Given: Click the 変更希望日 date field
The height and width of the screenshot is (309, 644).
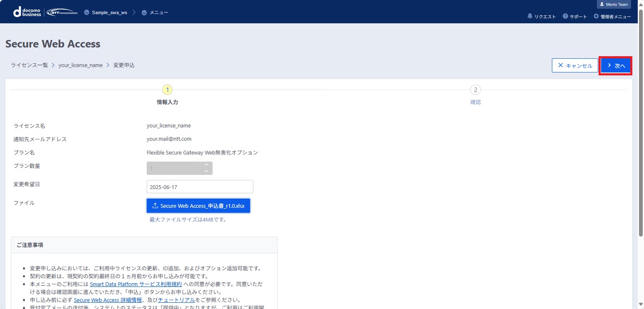Looking at the screenshot, I should (x=200, y=187).
